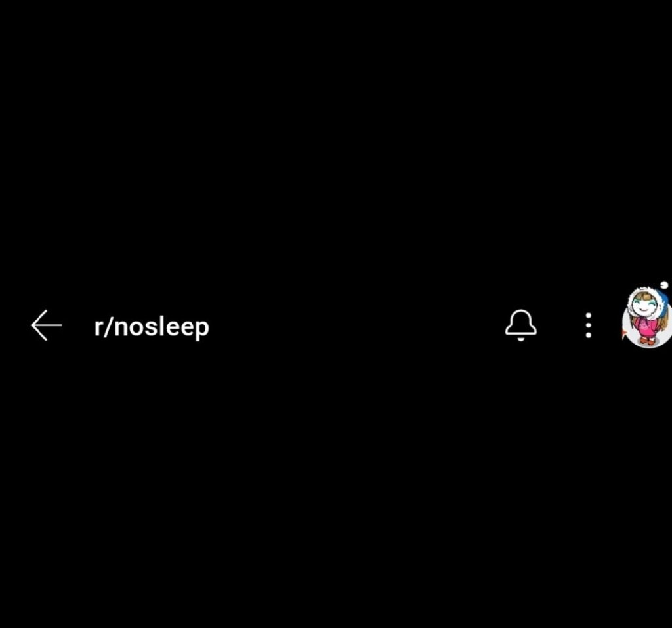Click the r/nosleep header text
This screenshot has width=672, height=628.
(x=152, y=327)
